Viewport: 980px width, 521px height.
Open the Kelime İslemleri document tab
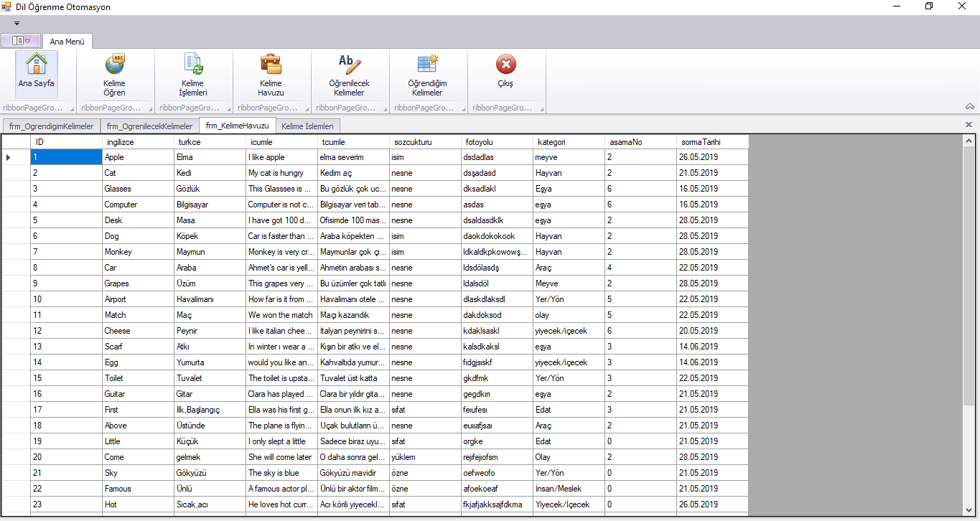pyautogui.click(x=308, y=125)
